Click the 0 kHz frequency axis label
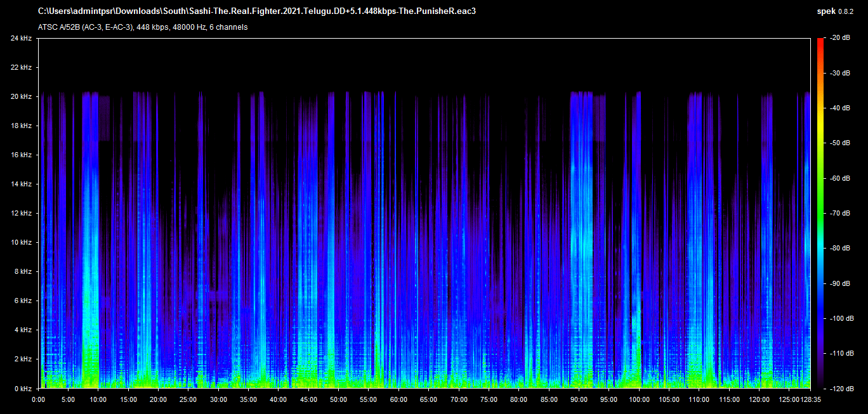Viewport: 868px width, 414px height. (23, 388)
